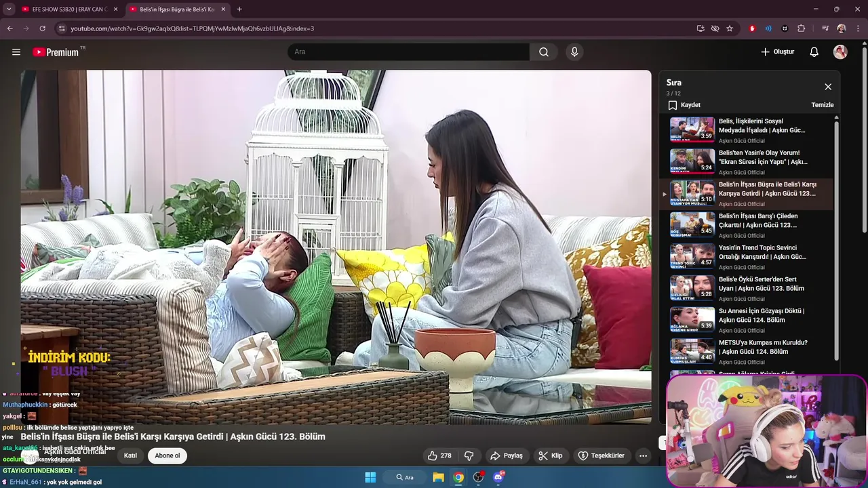
Task: Play 'Belis'ten Yasin'e Olay Yorum' video
Action: click(x=746, y=162)
